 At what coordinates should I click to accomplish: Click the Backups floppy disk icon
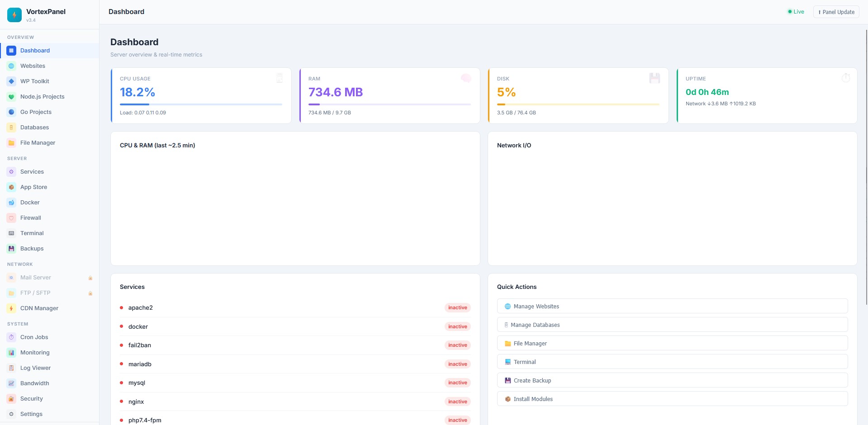[12, 249]
